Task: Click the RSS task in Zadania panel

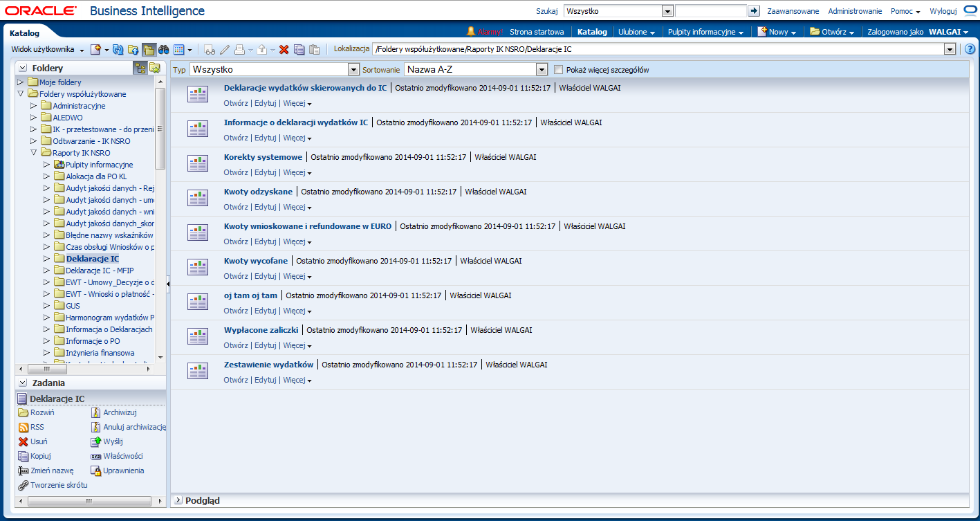Action: pos(31,427)
